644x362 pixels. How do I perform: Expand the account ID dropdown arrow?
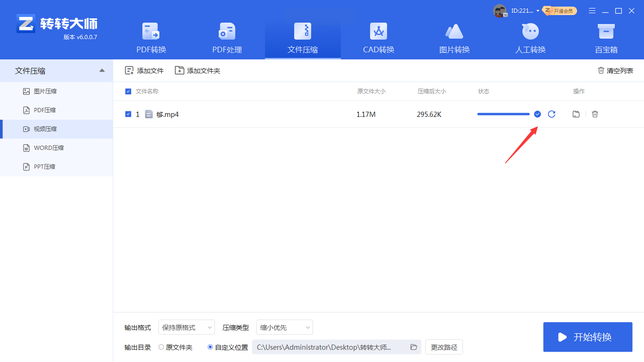[538, 11]
